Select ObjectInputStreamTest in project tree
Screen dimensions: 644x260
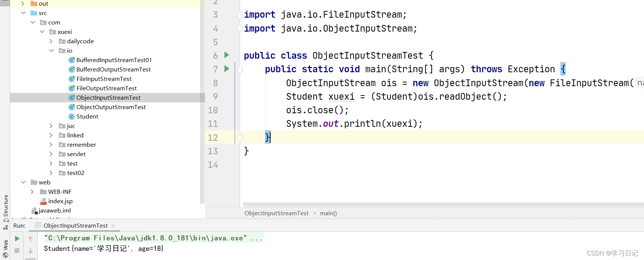pyautogui.click(x=109, y=97)
